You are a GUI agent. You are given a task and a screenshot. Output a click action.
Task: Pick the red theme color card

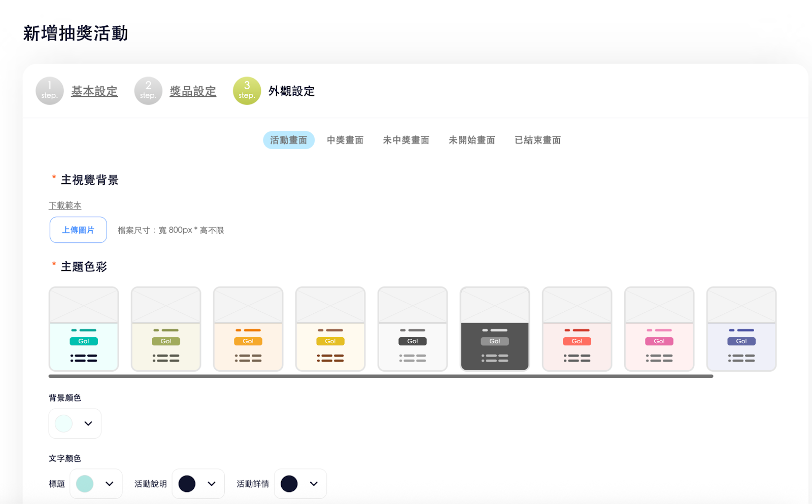577,329
